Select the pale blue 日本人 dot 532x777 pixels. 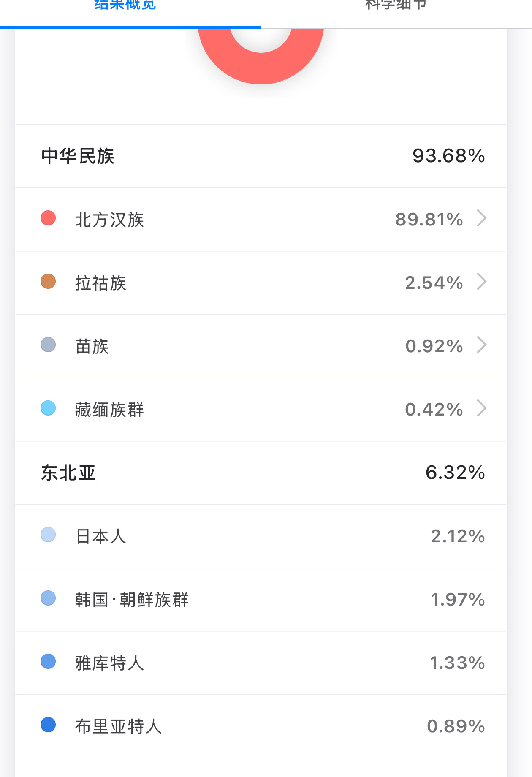click(x=48, y=535)
